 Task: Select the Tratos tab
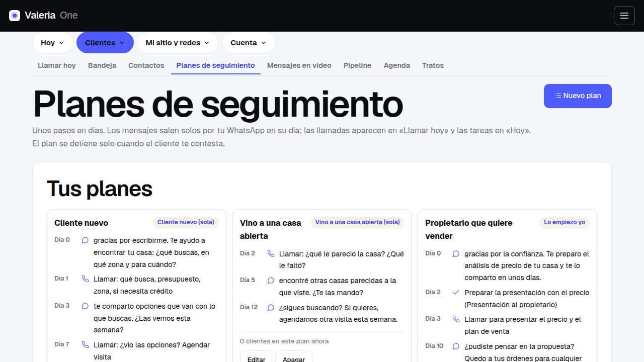pyautogui.click(x=433, y=65)
